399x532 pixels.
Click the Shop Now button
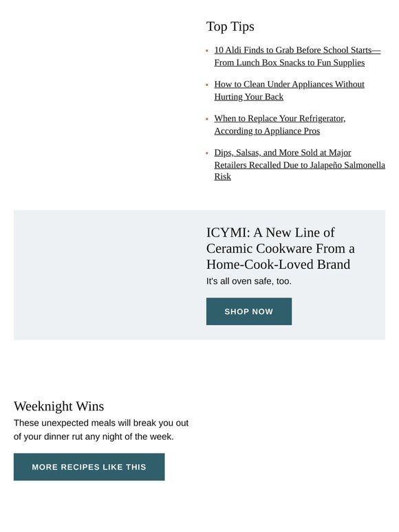click(249, 311)
